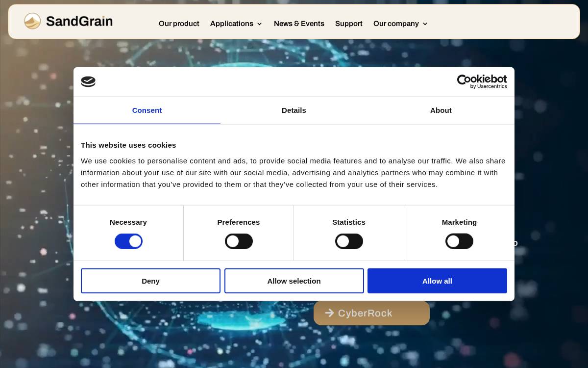The image size is (588, 368).
Task: Click the Deny button
Action: (150, 281)
